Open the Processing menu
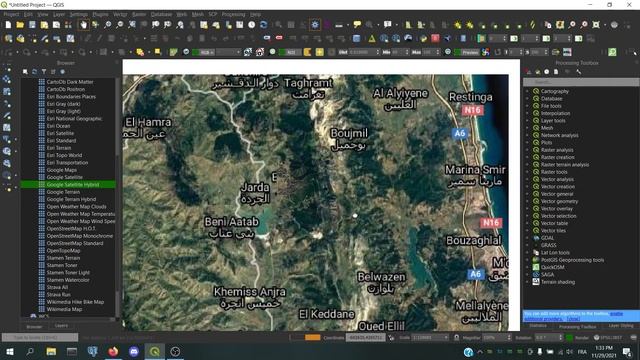The height and width of the screenshot is (360, 640). [x=233, y=14]
